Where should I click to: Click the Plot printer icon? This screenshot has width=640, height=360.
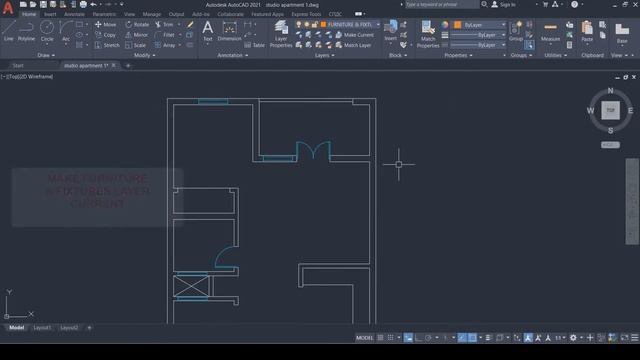(83, 4)
